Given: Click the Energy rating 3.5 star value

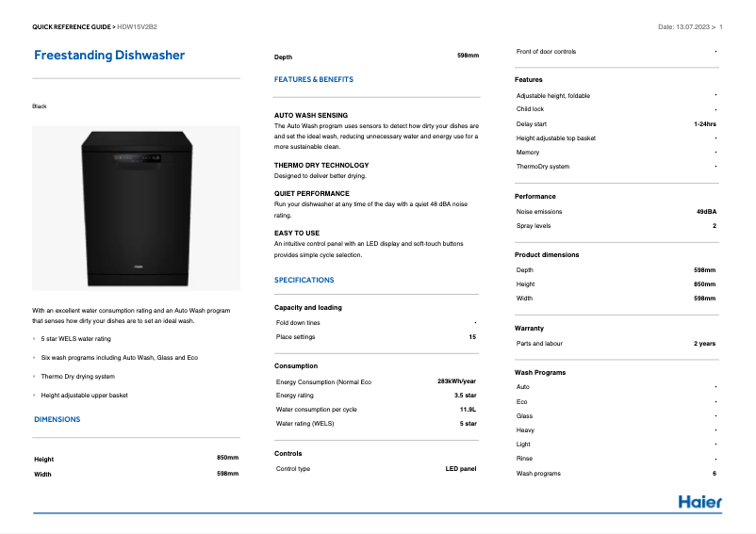Looking at the screenshot, I should pos(465,396).
